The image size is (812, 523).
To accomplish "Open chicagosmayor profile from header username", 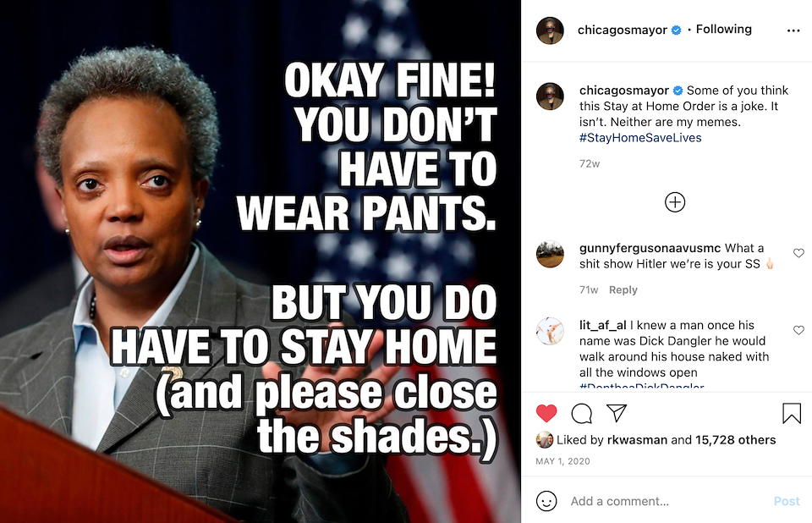I will pyautogui.click(x=622, y=30).
